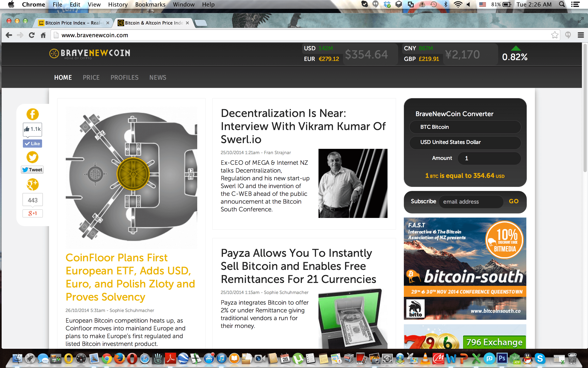588x368 pixels.
Task: Open the HOME navigation item
Action: (x=63, y=77)
